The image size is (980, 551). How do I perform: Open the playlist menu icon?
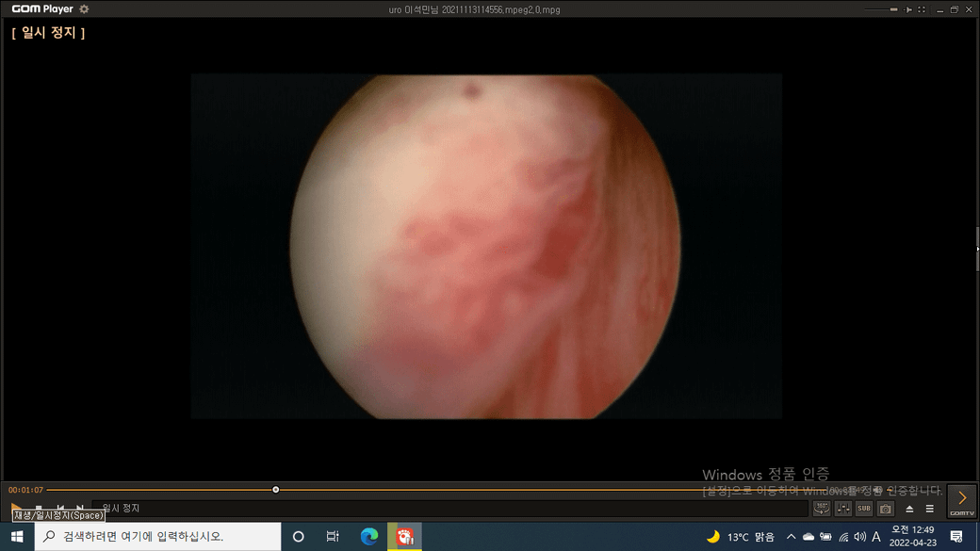coord(930,509)
